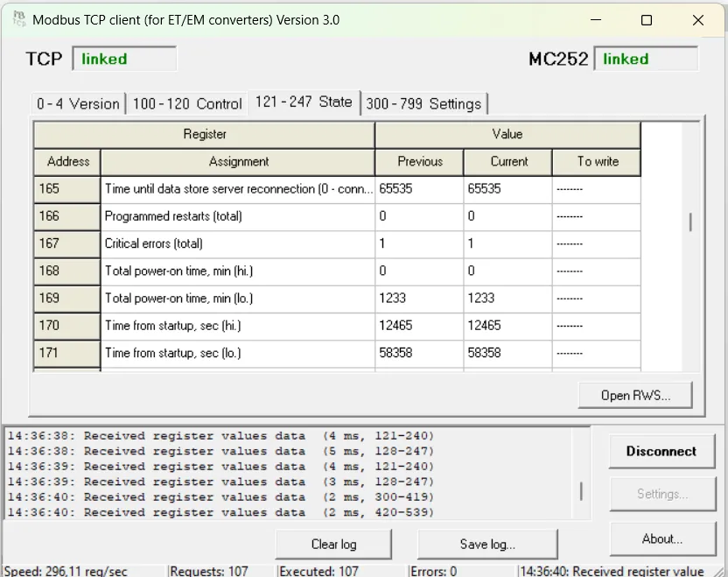Clear the log with Clear log button

(x=333, y=544)
